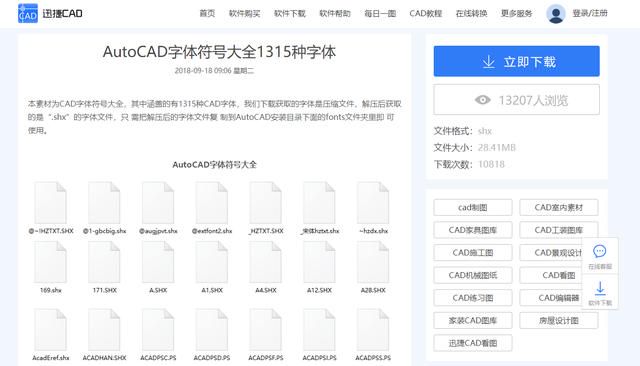Open the 更多服务 menu
Image resolution: width=640 pixels, height=366 pixels.
pos(516,13)
